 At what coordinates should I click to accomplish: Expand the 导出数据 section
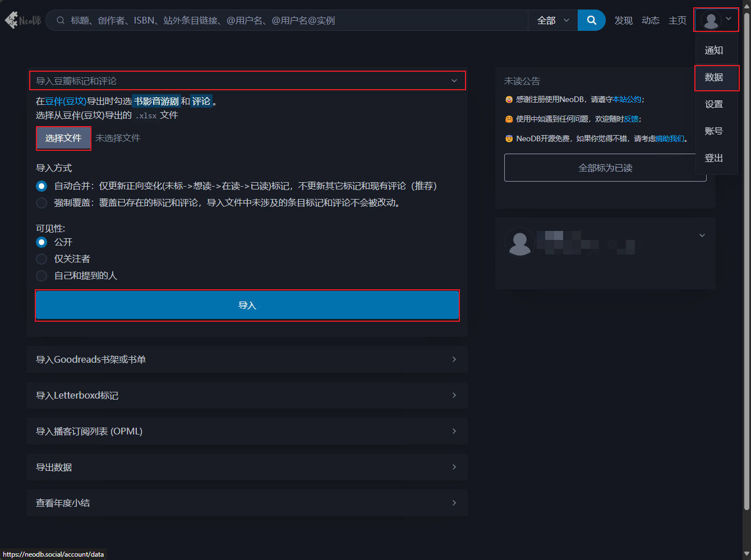pyautogui.click(x=247, y=467)
